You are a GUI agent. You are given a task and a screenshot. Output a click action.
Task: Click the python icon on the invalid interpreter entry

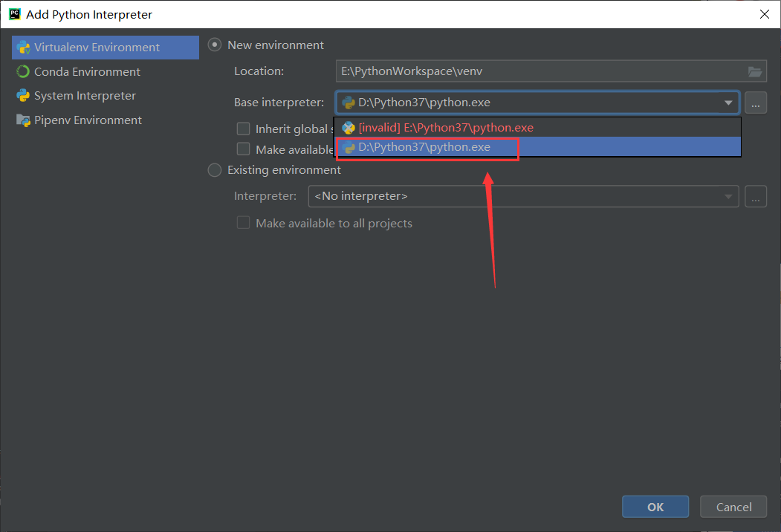coord(349,128)
